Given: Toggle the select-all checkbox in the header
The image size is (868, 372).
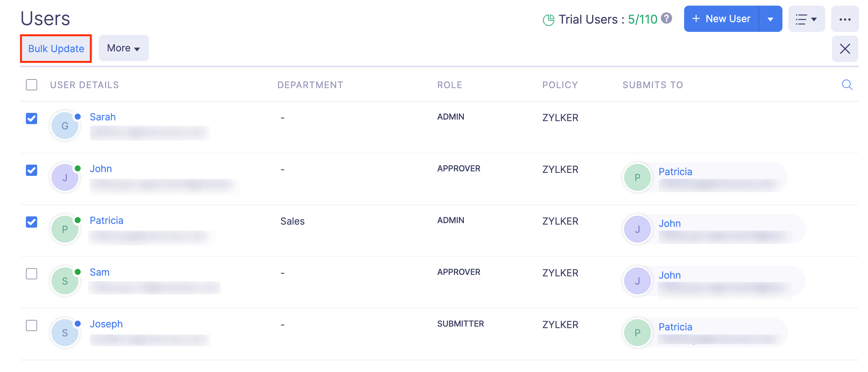Looking at the screenshot, I should tap(32, 85).
